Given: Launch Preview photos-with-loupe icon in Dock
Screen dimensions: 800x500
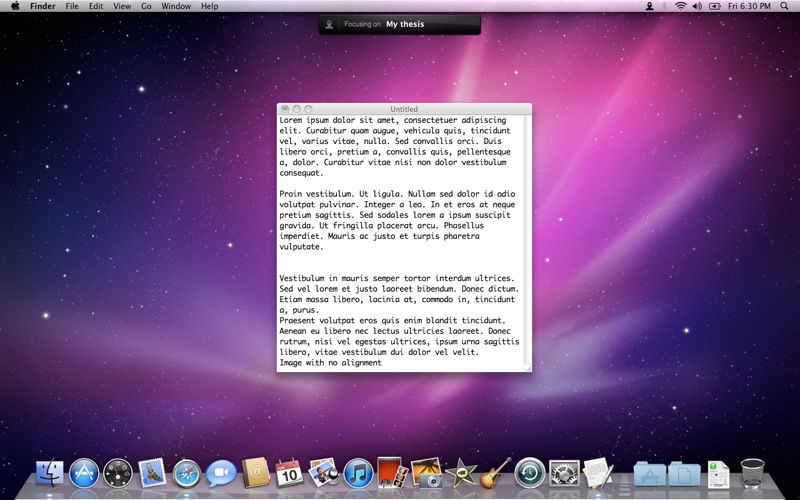Looking at the screenshot, I should 324,472.
